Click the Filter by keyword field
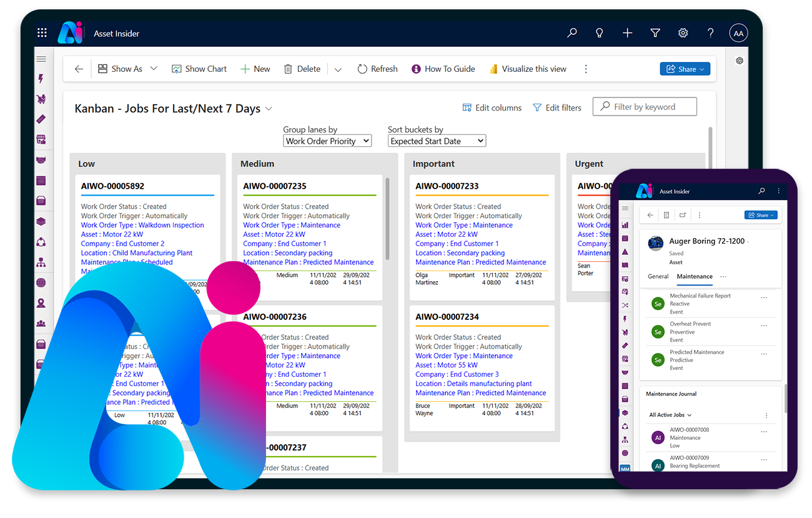This screenshot has width=812, height=518. click(x=645, y=107)
